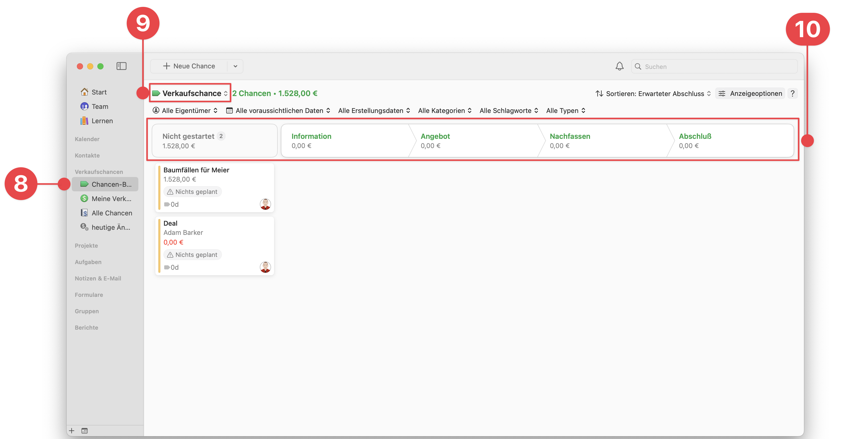
Task: Open heutige Änderungen smart list icon
Action: pos(84,227)
